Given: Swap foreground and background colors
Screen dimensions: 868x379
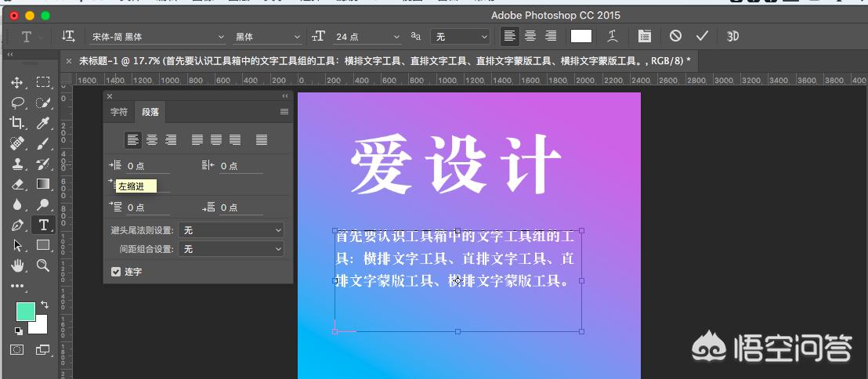Looking at the screenshot, I should click(45, 305).
